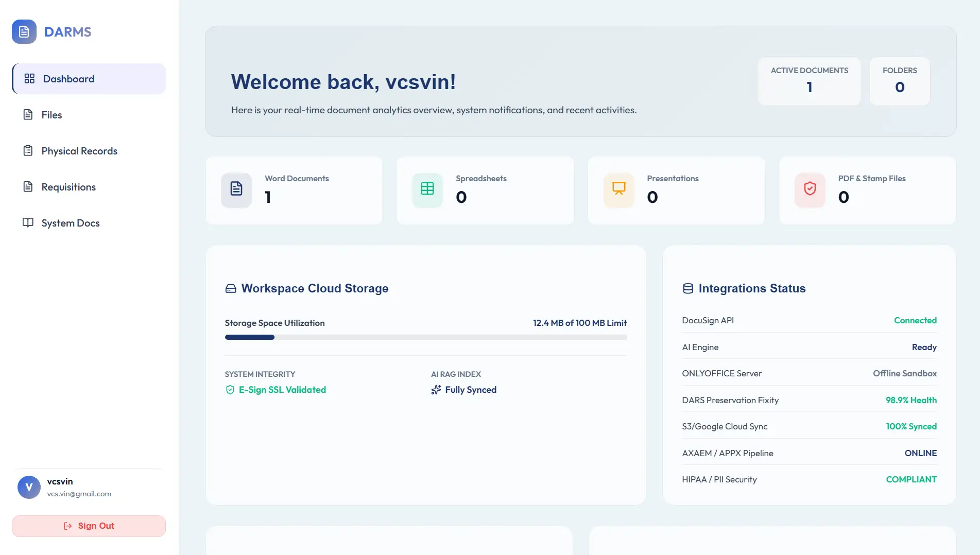The image size is (980, 555).
Task: Click the AI Engine 'Ready' status
Action: pos(924,347)
